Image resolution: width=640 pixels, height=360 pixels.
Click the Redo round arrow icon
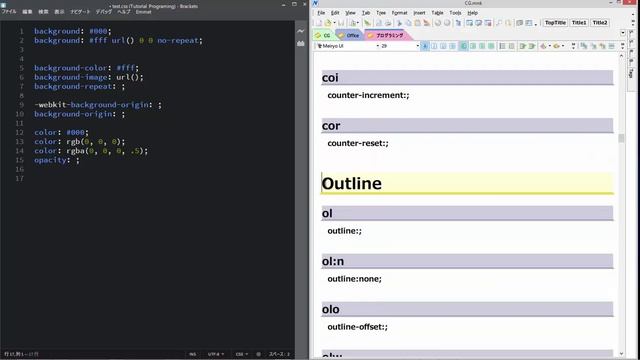(x=447, y=23)
